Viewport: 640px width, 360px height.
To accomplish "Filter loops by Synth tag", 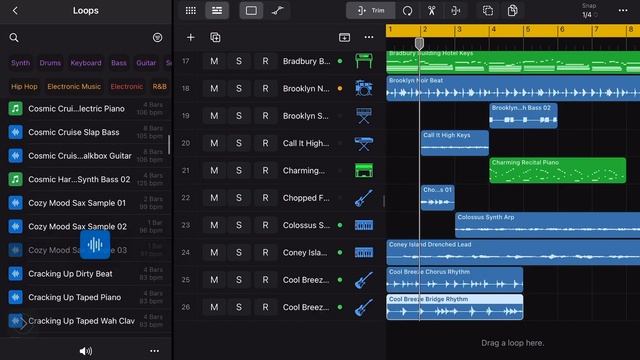I will tap(20, 63).
